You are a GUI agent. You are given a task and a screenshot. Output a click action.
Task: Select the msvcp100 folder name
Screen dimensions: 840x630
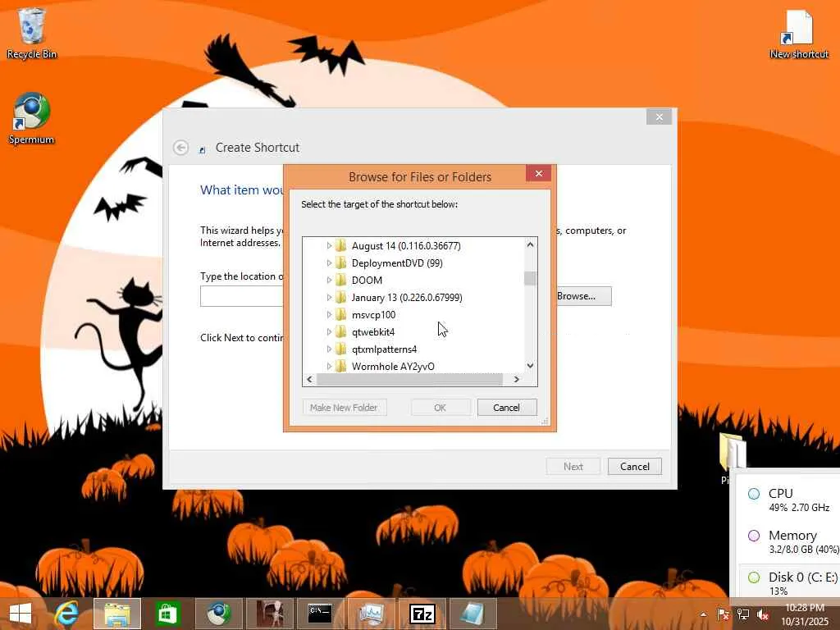373,315
